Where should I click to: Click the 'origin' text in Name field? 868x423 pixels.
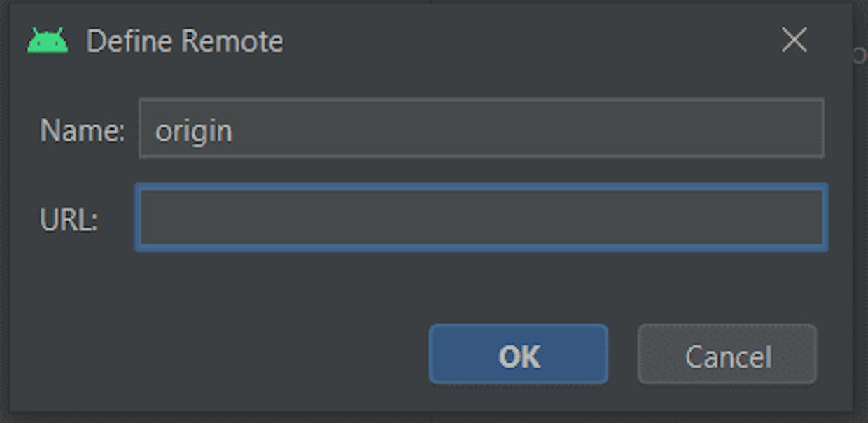[x=194, y=132]
